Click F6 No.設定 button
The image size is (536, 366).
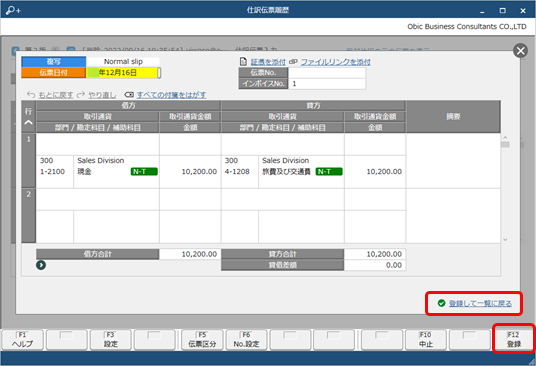246,340
